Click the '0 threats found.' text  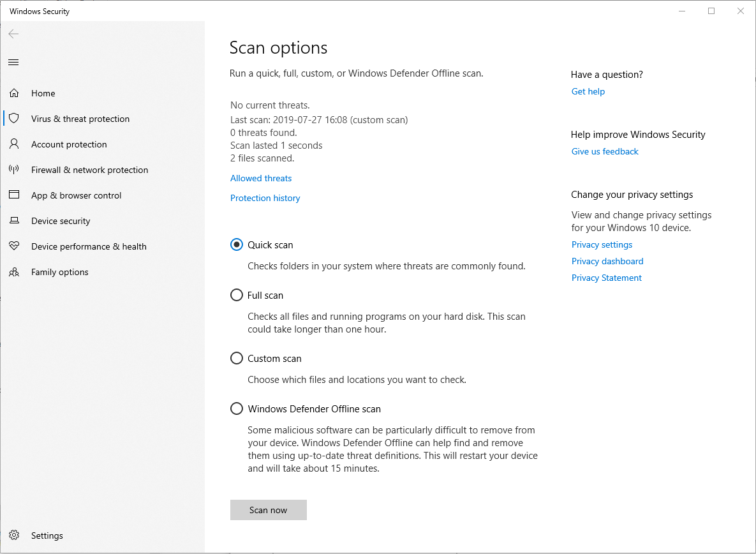263,133
